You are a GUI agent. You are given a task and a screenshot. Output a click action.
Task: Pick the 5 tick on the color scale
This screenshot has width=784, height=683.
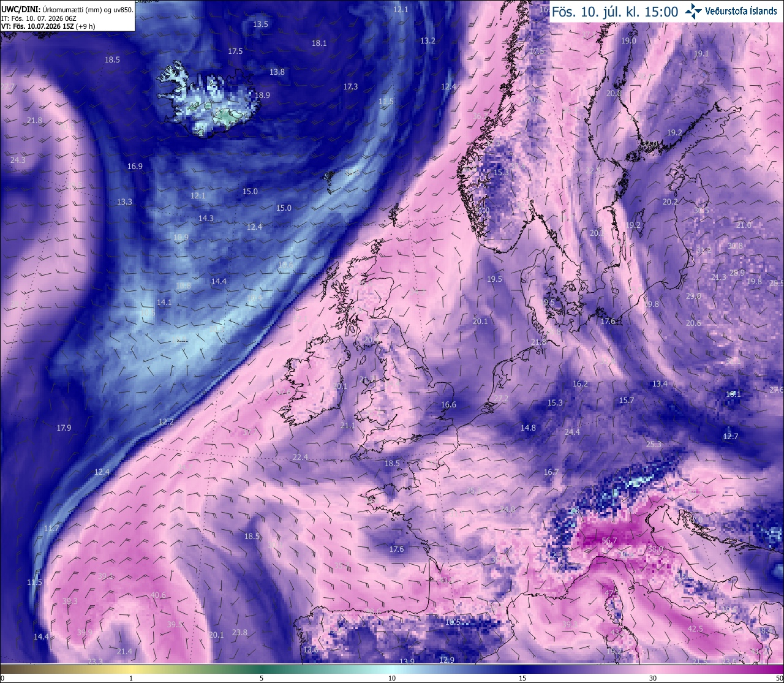tap(262, 678)
